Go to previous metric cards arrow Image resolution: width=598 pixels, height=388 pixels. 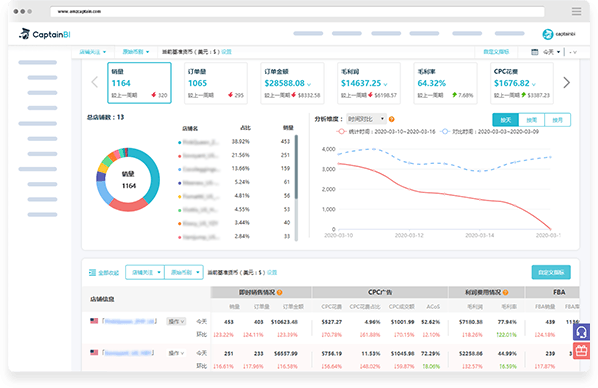tap(95, 82)
